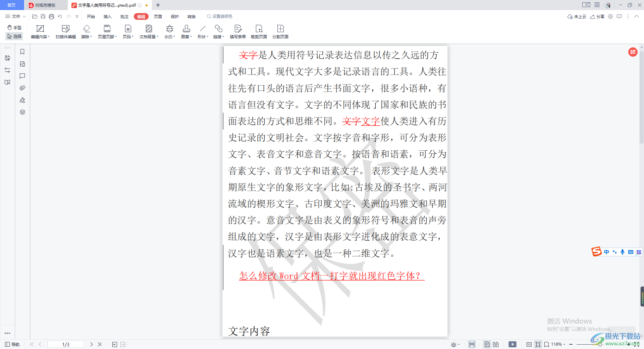Switch to two-page view
This screenshot has width=644, height=349.
[x=496, y=344]
